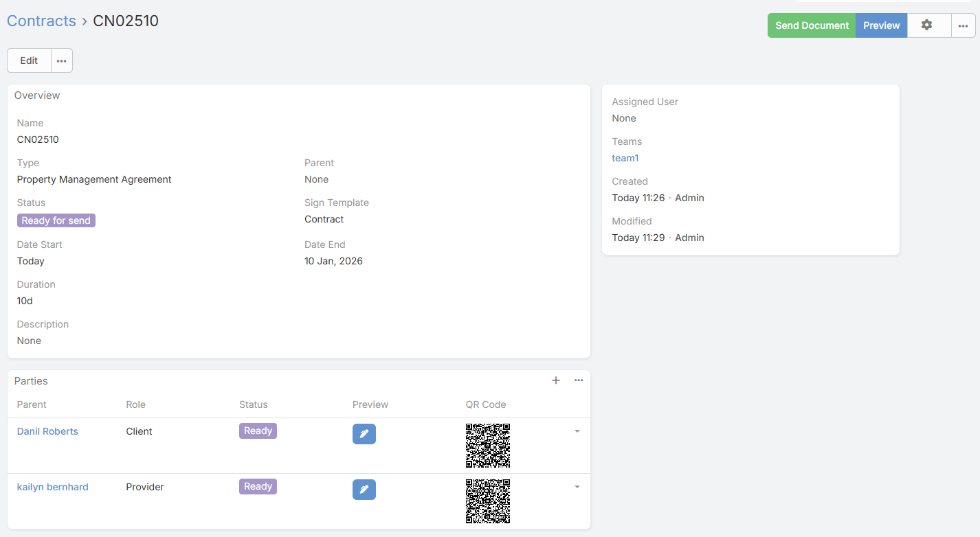
Task: Click the blue Preview button
Action: 881,25
